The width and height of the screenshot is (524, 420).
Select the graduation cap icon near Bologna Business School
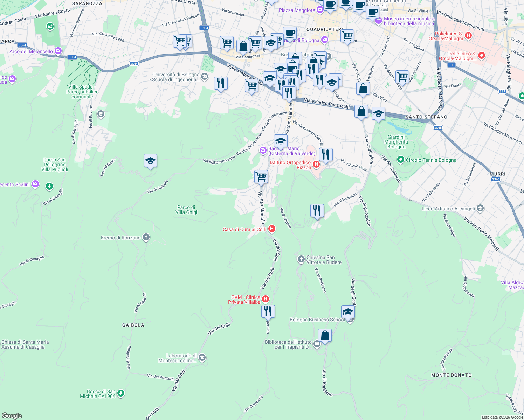tap(348, 311)
